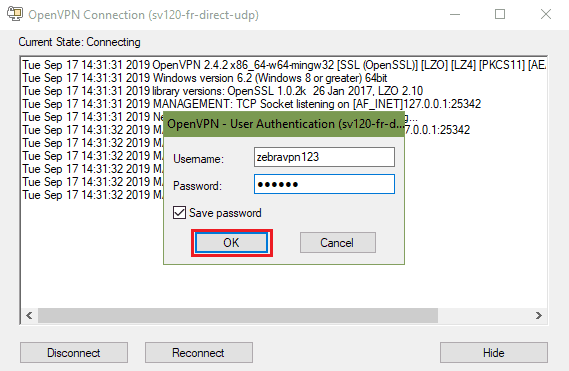This screenshot has width=569, height=371.
Task: Toggle the Save password checkbox
Action: point(179,213)
